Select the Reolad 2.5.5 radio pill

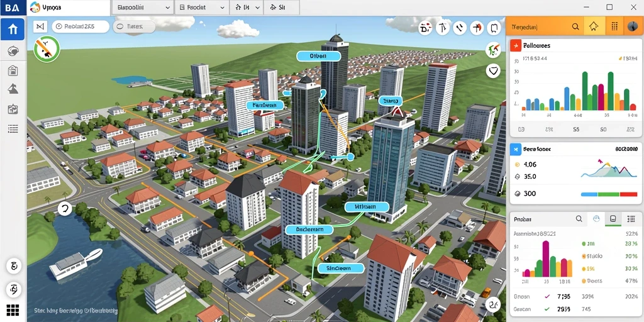click(80, 26)
